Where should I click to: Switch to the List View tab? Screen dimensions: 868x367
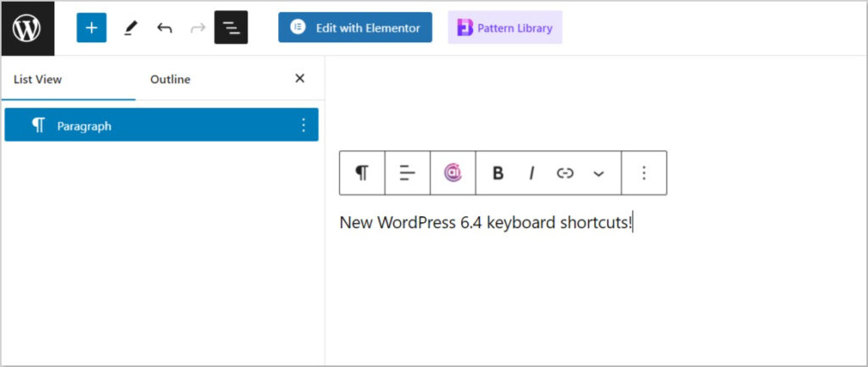pos(69,79)
